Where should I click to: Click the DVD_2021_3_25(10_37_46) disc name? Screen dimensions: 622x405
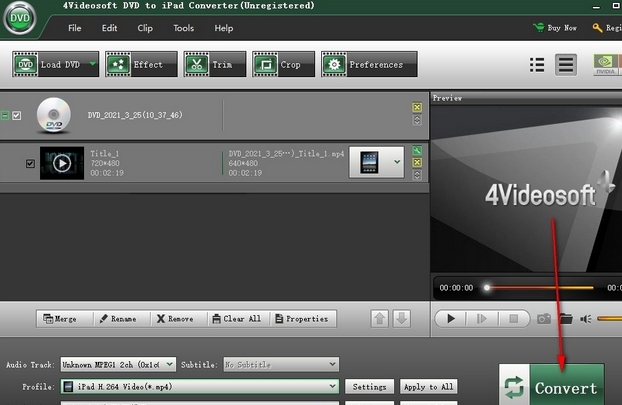click(x=135, y=115)
